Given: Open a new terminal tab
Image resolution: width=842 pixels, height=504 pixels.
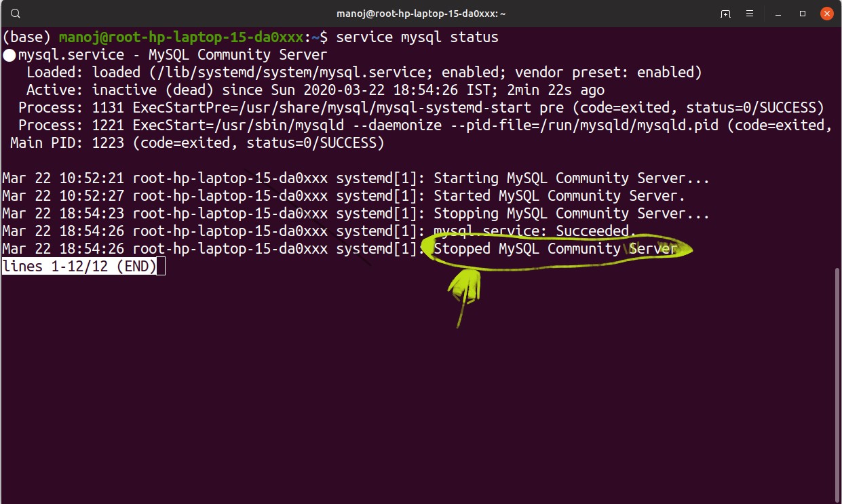Looking at the screenshot, I should tap(725, 13).
